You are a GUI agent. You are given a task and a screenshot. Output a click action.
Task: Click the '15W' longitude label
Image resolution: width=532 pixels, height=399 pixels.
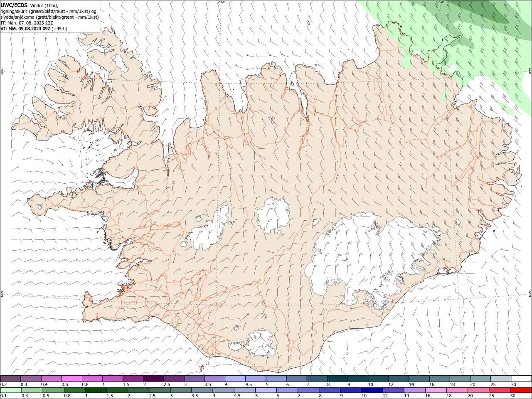coord(440,2)
